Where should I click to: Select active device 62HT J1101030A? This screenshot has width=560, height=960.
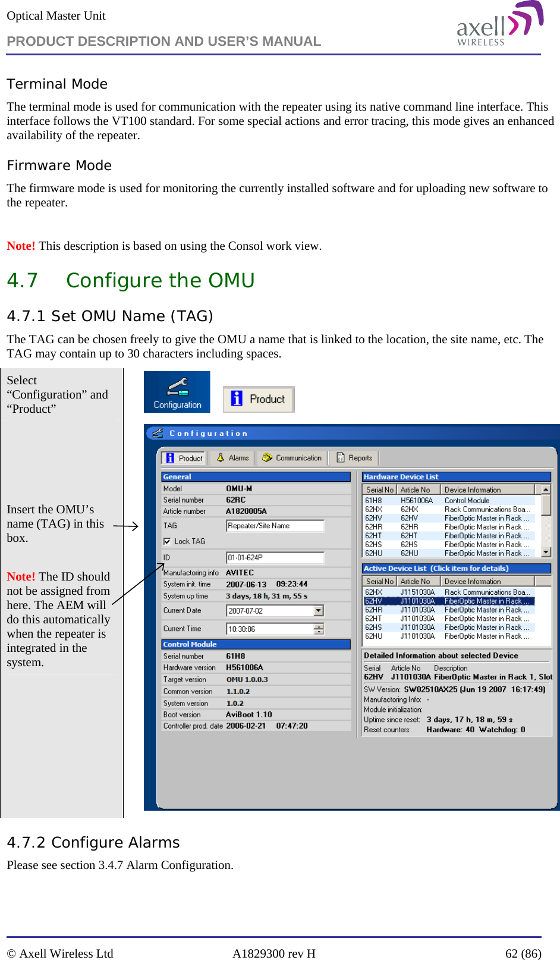449,619
